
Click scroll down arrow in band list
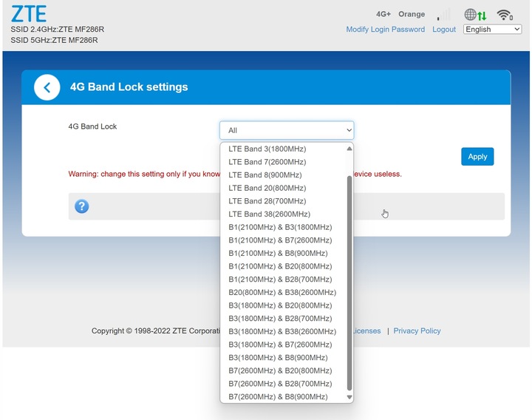tap(349, 397)
